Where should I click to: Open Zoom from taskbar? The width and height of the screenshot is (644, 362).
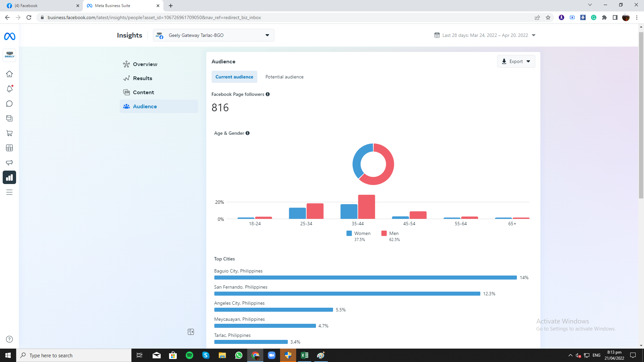[272, 355]
